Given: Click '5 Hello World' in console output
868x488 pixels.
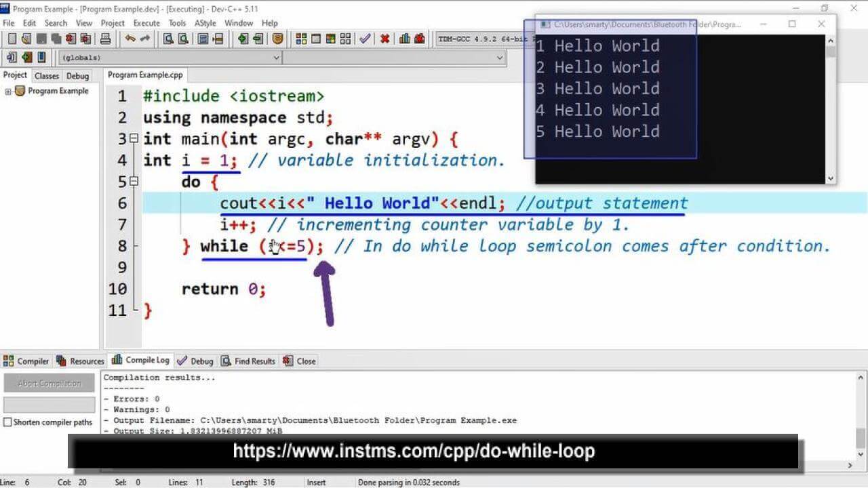Looking at the screenshot, I should (597, 131).
